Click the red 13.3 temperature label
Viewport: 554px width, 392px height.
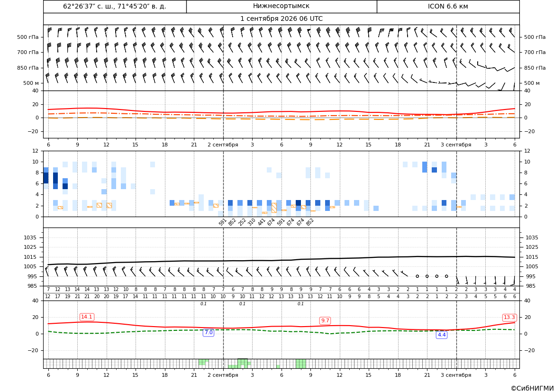(509, 318)
